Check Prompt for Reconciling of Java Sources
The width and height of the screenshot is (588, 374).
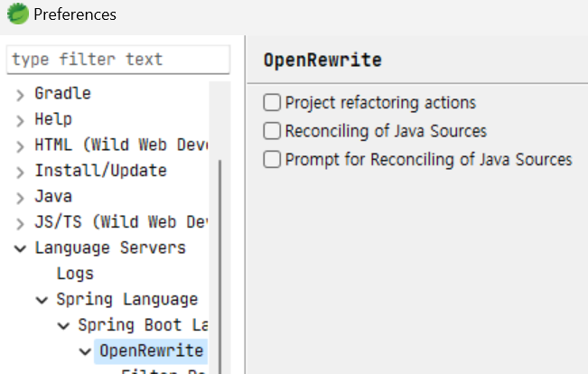[272, 159]
